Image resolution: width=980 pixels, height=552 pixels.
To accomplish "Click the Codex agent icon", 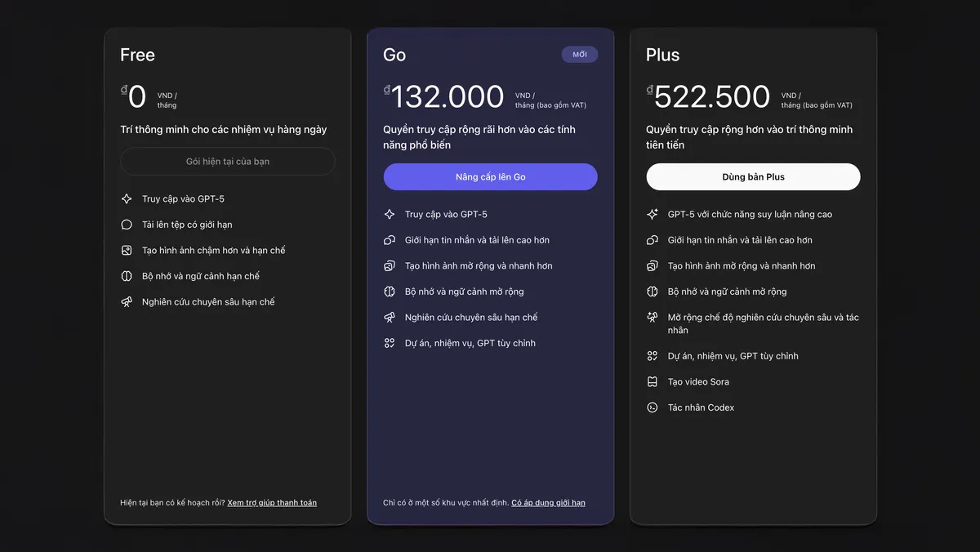I will coord(653,407).
